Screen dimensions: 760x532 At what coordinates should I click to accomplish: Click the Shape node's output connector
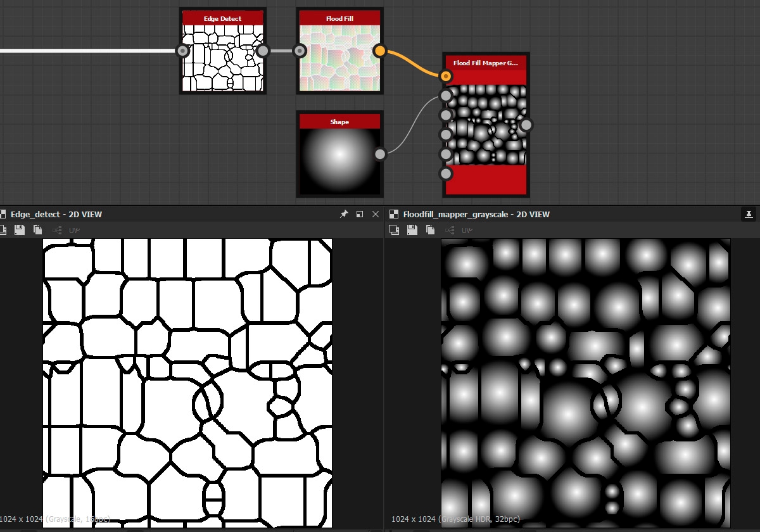point(380,153)
